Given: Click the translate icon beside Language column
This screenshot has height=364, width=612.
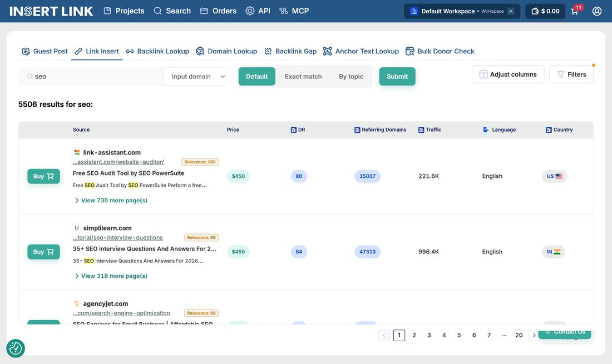Looking at the screenshot, I should (x=486, y=130).
